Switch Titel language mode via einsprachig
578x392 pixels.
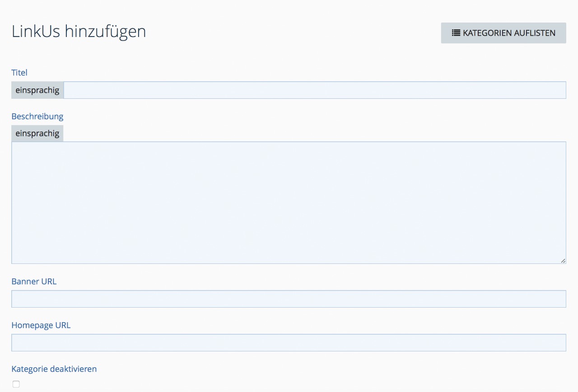[37, 90]
